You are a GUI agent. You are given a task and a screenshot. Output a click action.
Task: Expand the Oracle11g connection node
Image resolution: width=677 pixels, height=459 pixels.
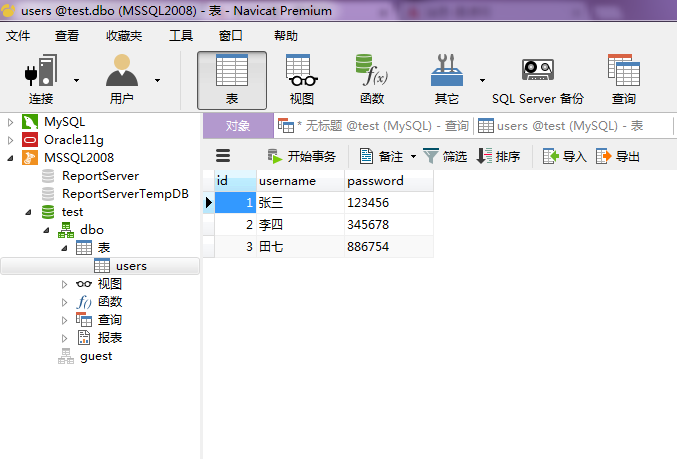point(10,140)
